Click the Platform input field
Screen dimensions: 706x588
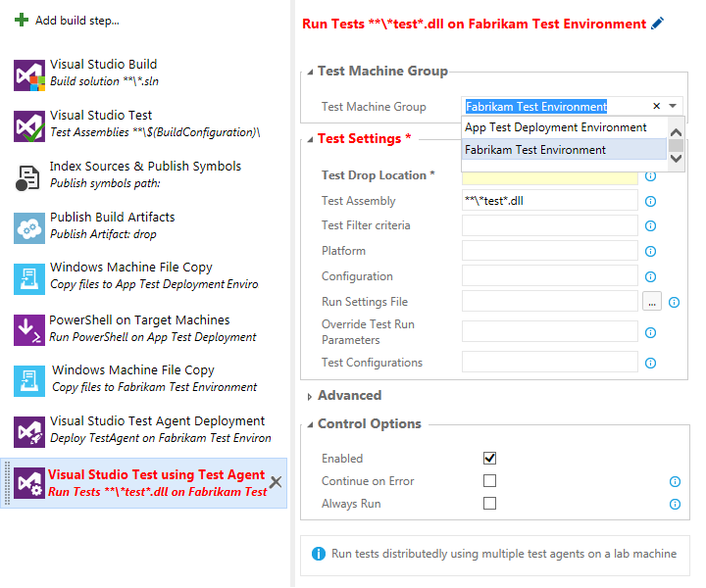(550, 251)
